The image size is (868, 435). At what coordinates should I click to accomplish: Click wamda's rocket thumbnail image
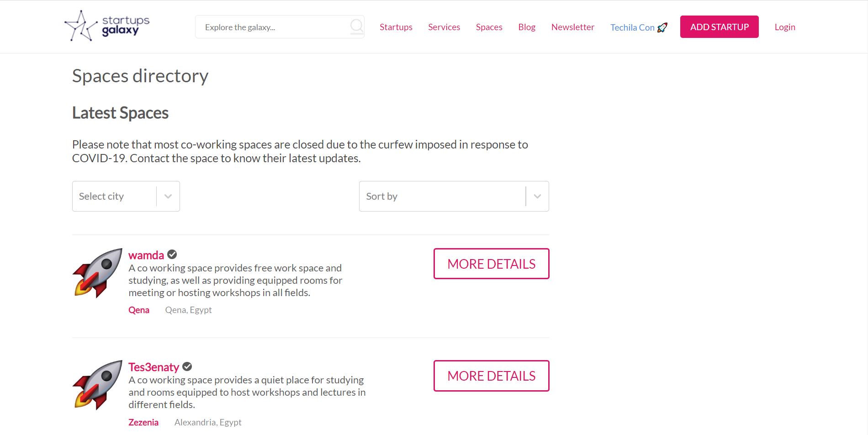click(x=97, y=273)
